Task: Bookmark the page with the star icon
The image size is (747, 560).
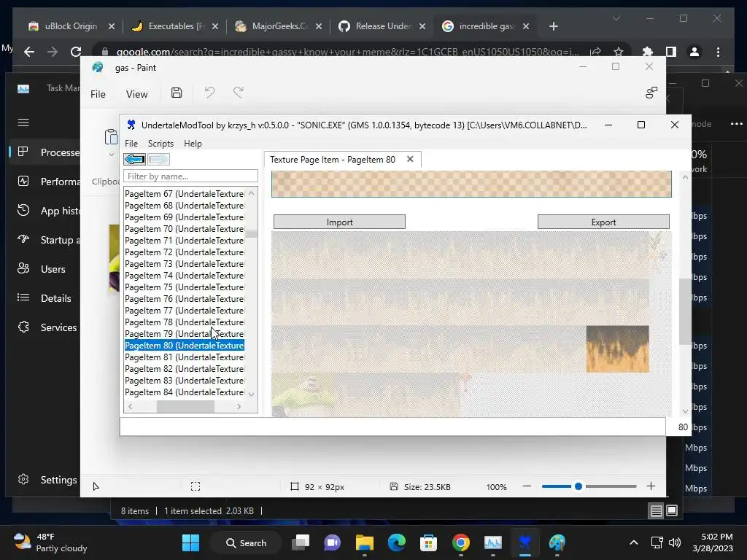Action: coord(619,52)
